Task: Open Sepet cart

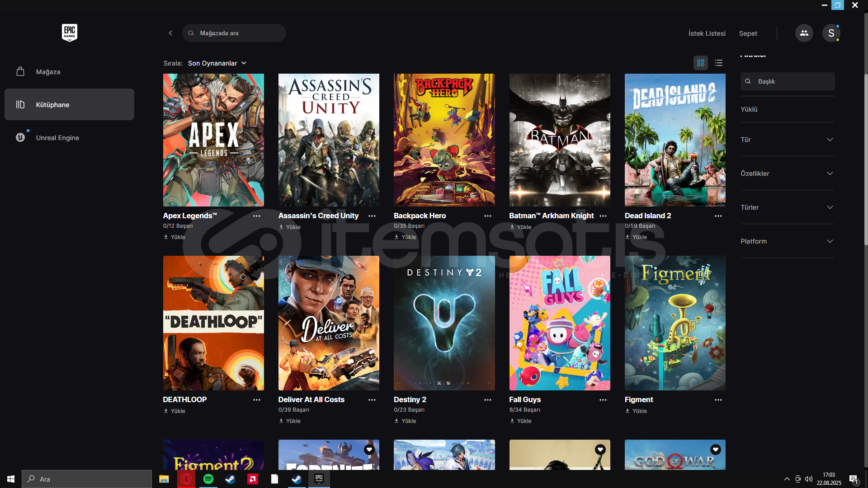Action: 748,33
